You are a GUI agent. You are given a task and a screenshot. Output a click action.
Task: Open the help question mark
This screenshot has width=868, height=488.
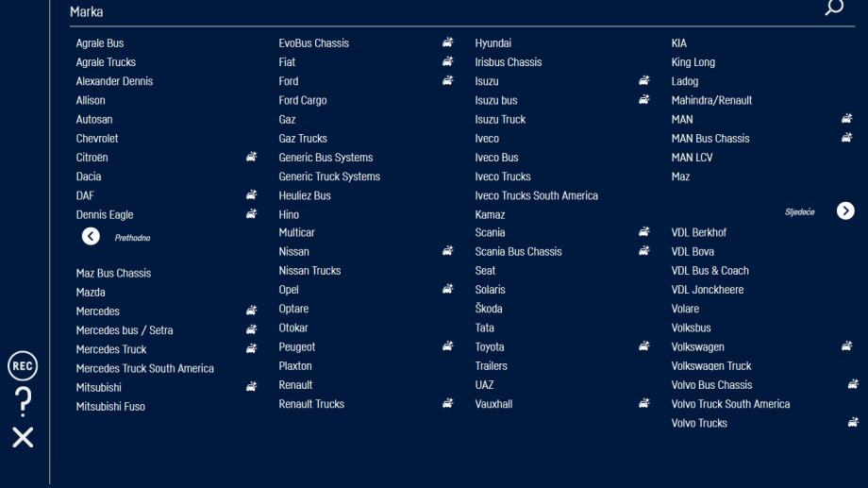click(23, 402)
